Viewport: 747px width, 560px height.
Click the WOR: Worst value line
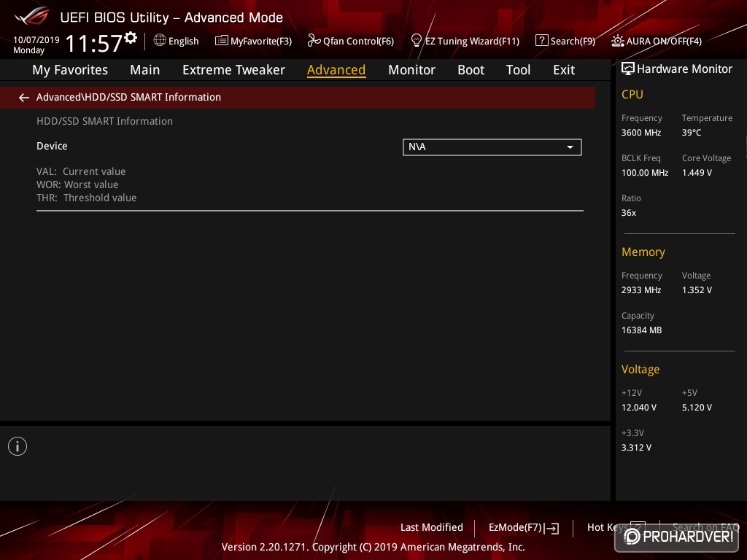[x=77, y=184]
